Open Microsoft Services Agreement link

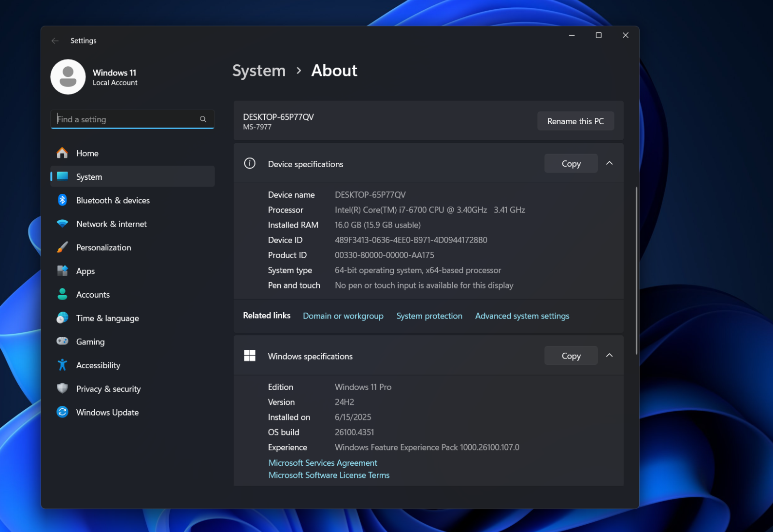(323, 463)
